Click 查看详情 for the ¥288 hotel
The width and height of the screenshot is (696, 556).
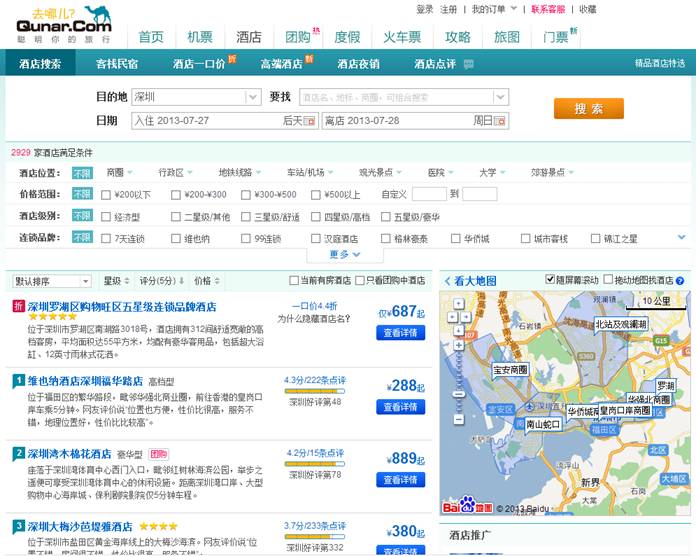point(401,407)
